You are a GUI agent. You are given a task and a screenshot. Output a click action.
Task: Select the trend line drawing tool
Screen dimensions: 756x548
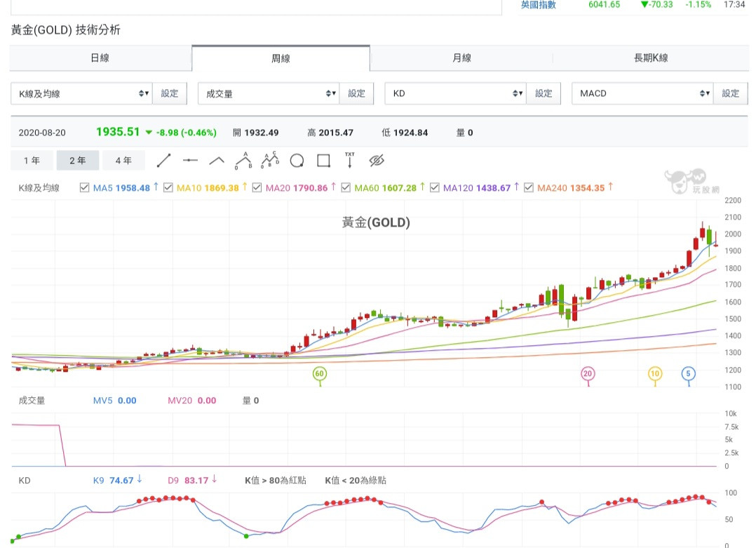coord(163,161)
